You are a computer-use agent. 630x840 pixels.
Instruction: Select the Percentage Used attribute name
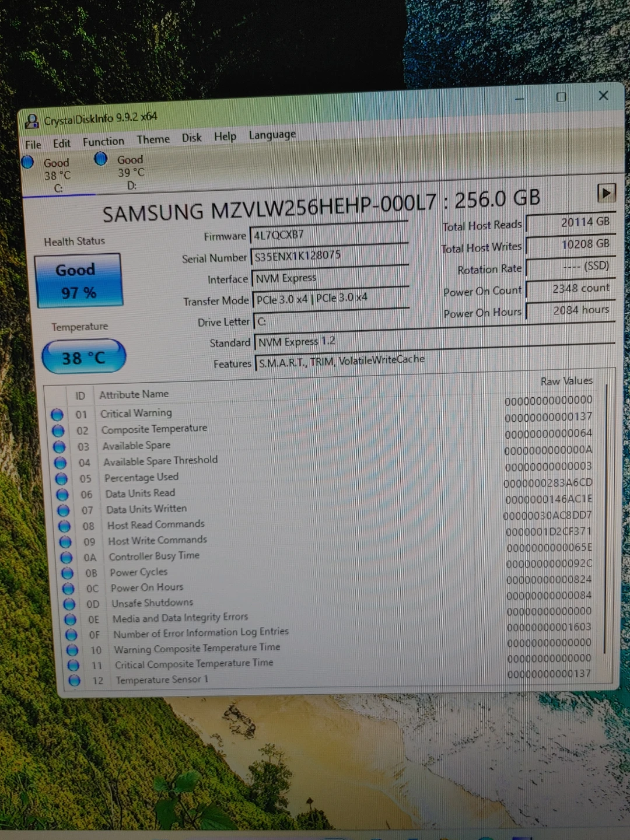coord(141,477)
